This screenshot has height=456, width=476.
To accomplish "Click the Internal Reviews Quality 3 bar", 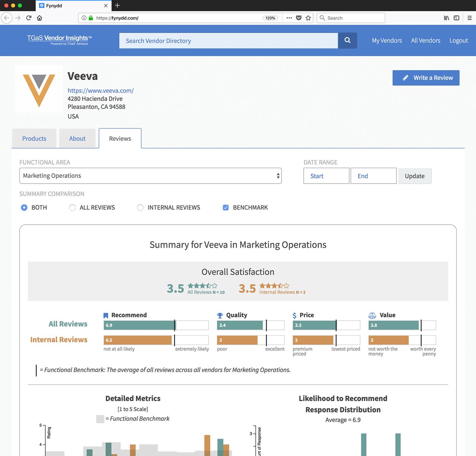I will pos(237,340).
